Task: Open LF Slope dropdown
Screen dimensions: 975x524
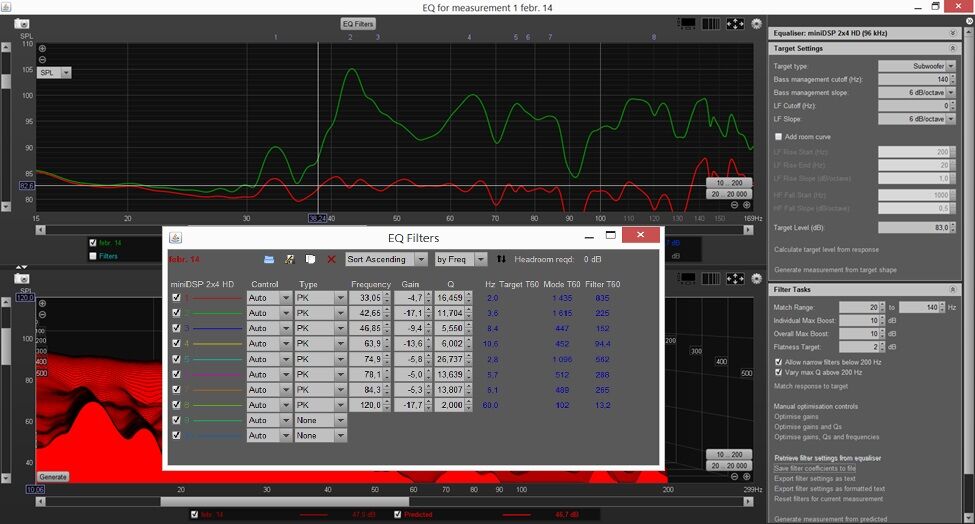Action: point(917,119)
